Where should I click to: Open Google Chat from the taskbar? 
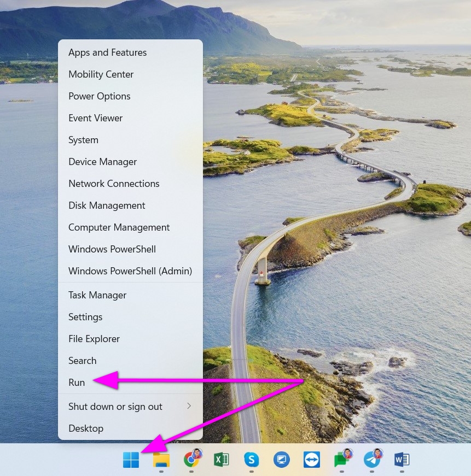[341, 460]
